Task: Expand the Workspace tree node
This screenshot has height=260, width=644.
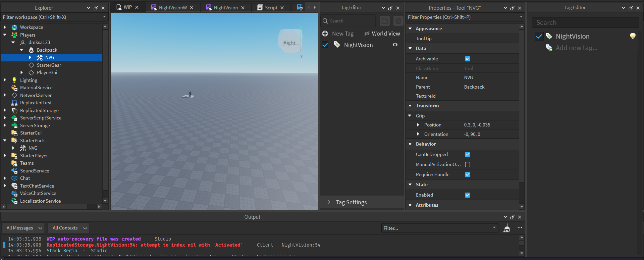Action: (5, 27)
